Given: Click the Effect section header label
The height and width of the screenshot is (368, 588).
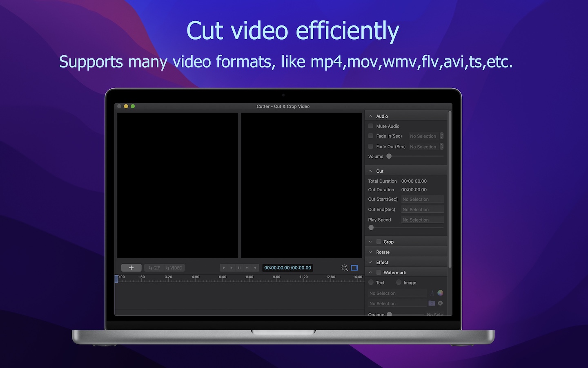Looking at the screenshot, I should click(x=382, y=263).
